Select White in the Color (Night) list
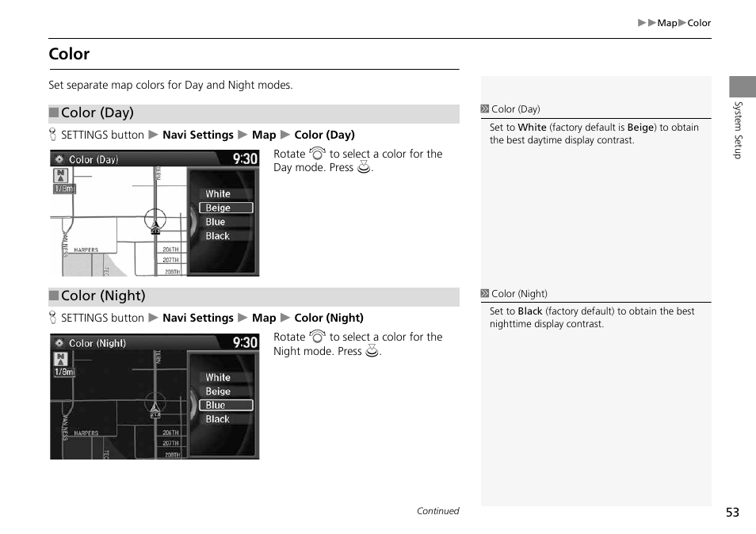Screen dimensions: 756x534 point(226,377)
